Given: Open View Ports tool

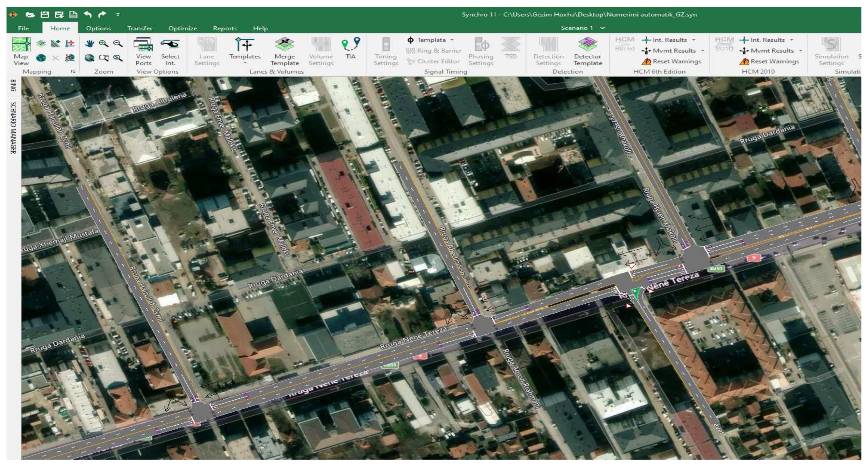Looking at the screenshot, I should 143,51.
